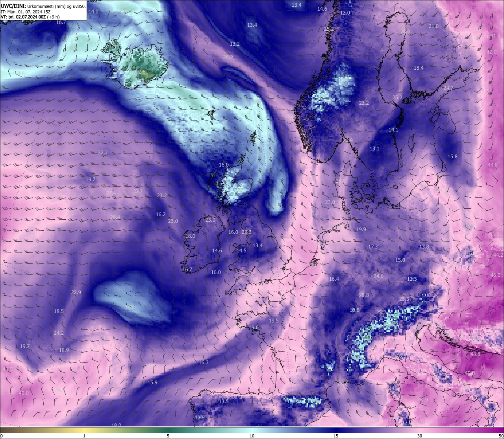Viewport: 504px width, 439px height.
Task: Click the 22.2 value over the Atlantic
Action: [x=103, y=152]
